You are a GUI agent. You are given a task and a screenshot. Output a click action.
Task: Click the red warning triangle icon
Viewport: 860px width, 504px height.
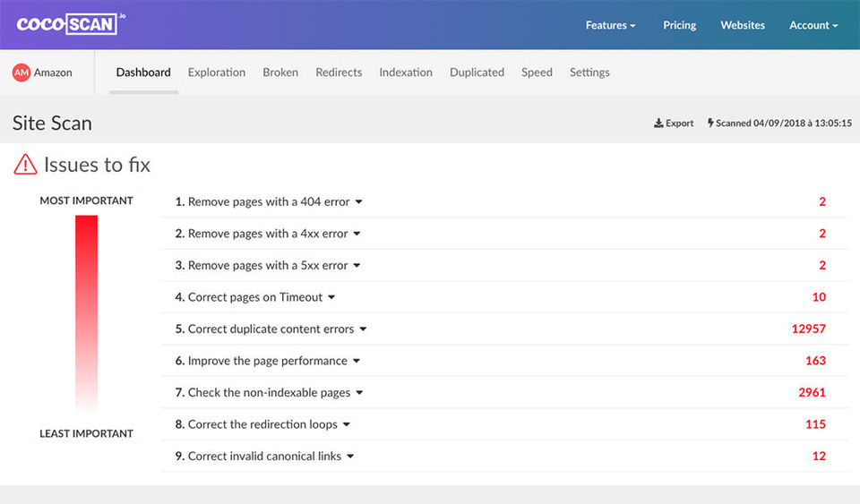(x=25, y=165)
